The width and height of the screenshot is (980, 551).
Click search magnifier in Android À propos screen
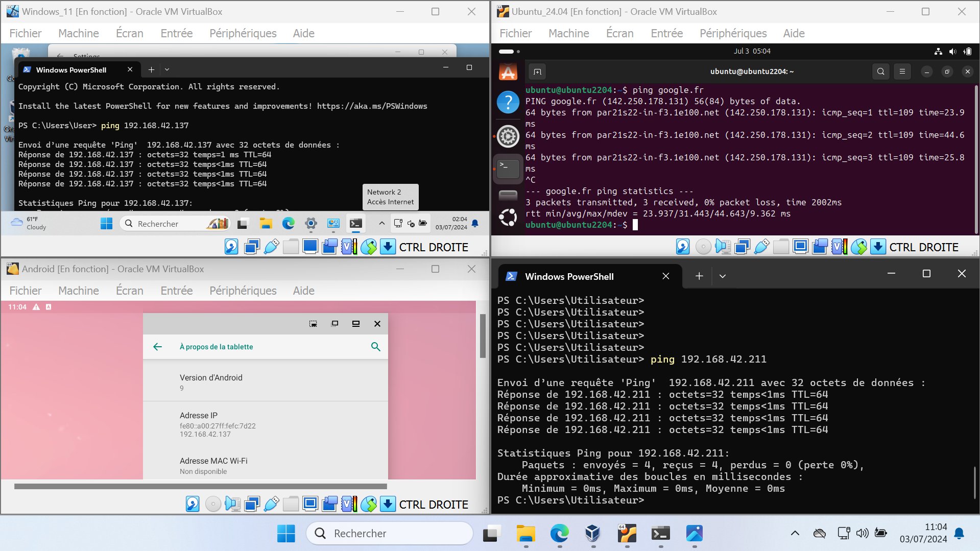click(x=375, y=347)
